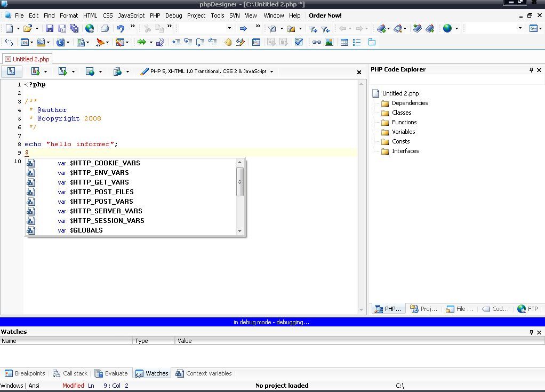Click the blue globe icon in top toolbar
This screenshot has height=392, width=545.
447,28
